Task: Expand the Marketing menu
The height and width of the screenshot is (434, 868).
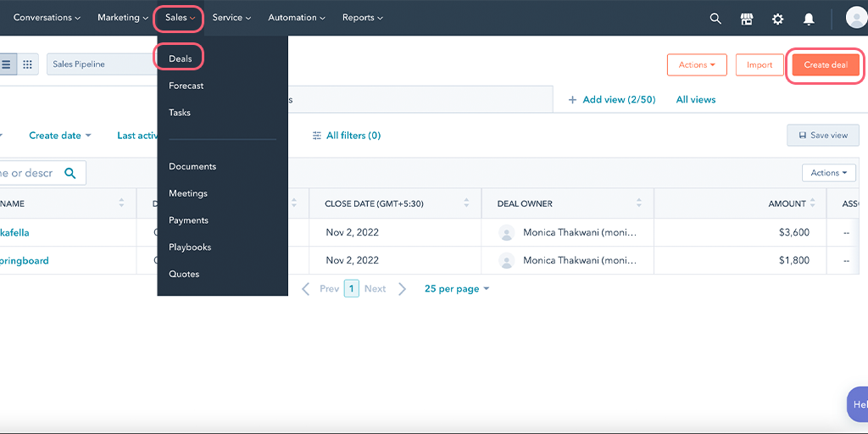Action: [x=123, y=18]
